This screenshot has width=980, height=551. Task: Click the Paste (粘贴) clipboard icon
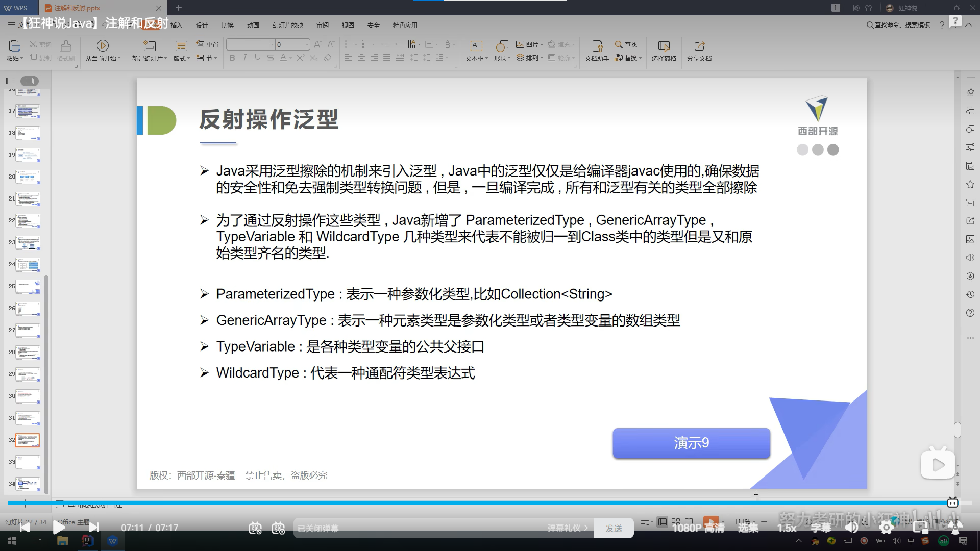14,46
